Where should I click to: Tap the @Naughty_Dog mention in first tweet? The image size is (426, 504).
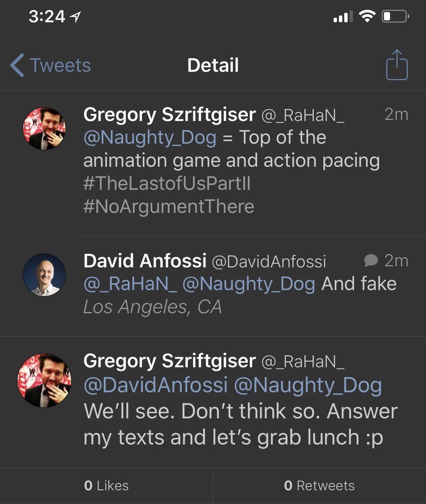tap(150, 138)
